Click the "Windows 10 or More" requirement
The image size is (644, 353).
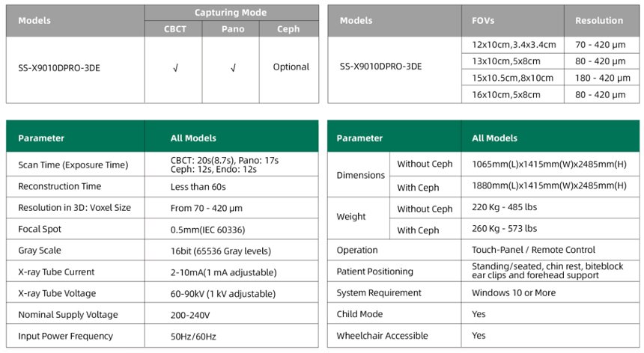[513, 293]
